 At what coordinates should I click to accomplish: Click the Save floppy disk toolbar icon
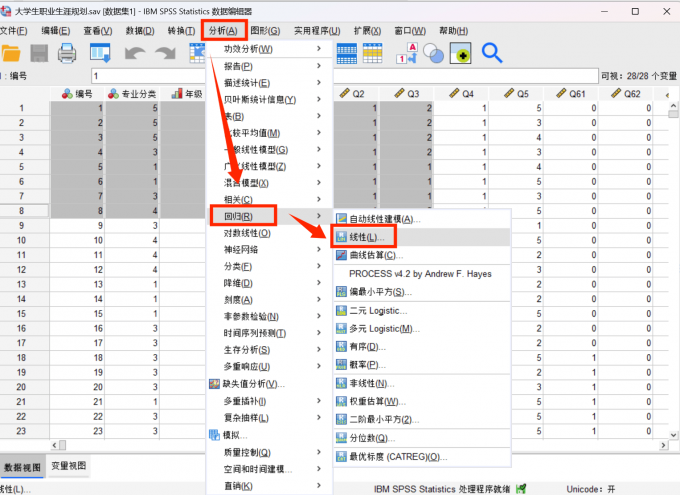[39, 53]
